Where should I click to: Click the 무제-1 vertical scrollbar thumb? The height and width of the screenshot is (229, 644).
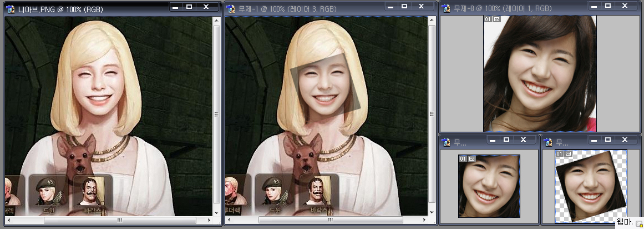click(431, 114)
